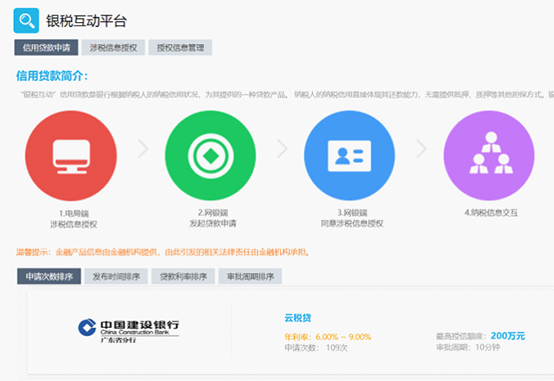The width and height of the screenshot is (554, 381).
Task: Click the 200万元 credit limit amount
Action: tap(508, 336)
